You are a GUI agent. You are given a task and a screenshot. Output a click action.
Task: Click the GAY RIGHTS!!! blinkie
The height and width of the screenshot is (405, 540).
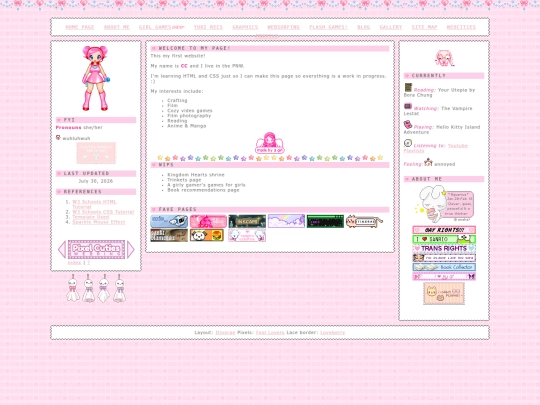click(x=444, y=230)
